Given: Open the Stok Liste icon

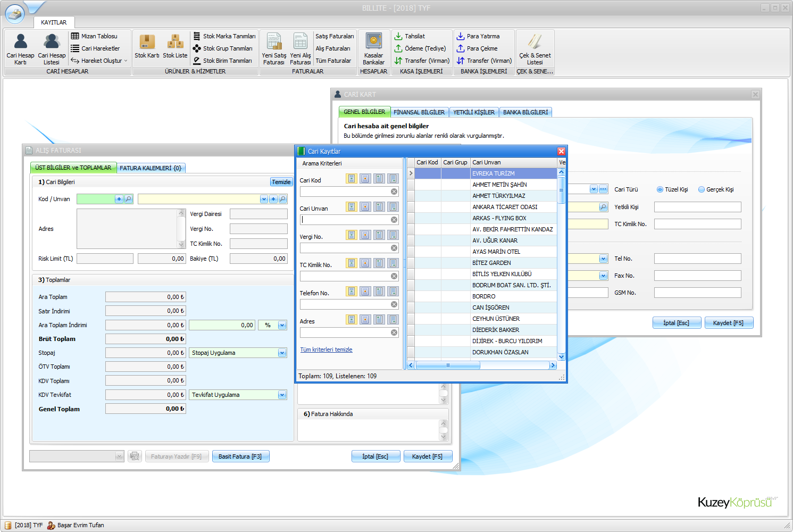Looking at the screenshot, I should click(175, 46).
